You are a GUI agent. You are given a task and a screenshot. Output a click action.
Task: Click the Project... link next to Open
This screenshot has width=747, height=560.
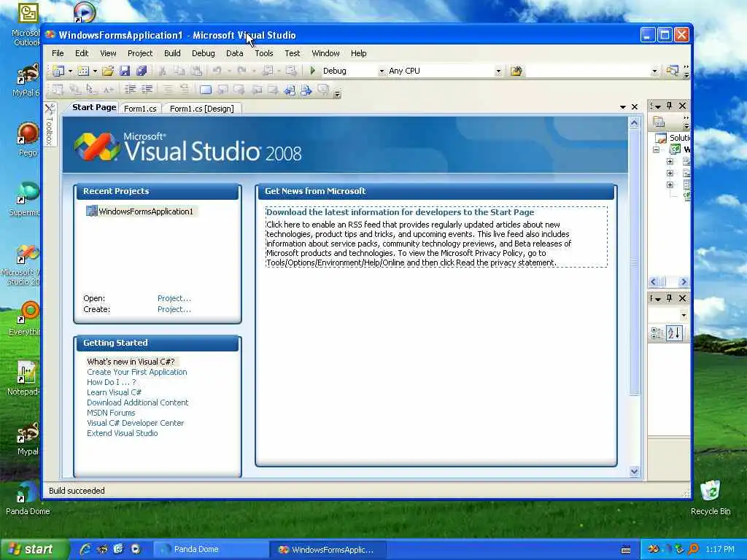coord(174,298)
